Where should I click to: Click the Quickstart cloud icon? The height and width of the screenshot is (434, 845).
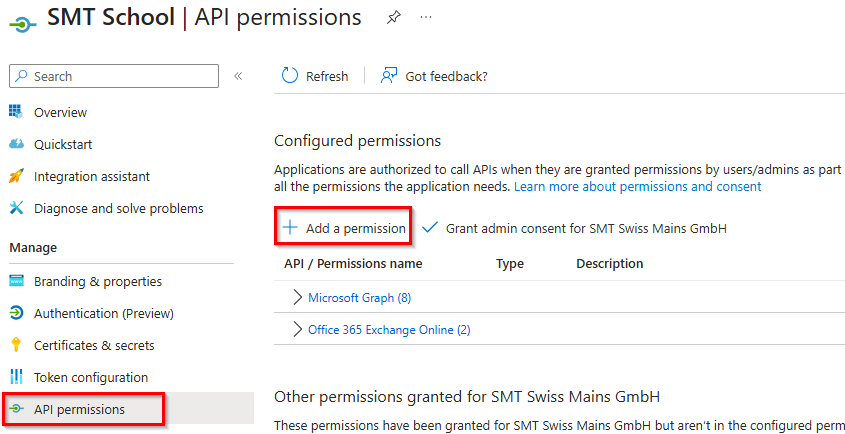[16, 144]
